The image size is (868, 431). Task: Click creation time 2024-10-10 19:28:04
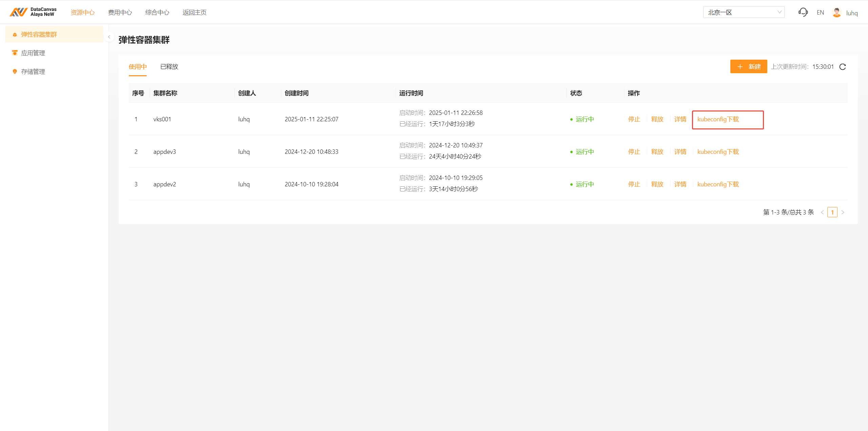[312, 184]
